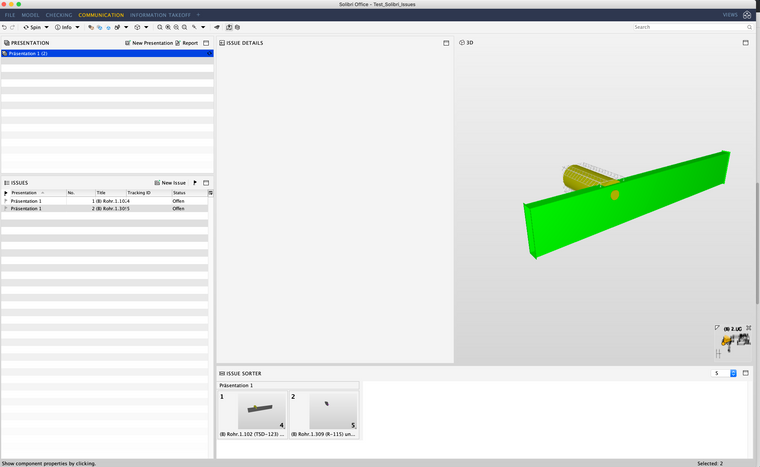Viewport: 760px width, 467px height.
Task: Click the first magnifier zoom icon
Action: click(160, 27)
